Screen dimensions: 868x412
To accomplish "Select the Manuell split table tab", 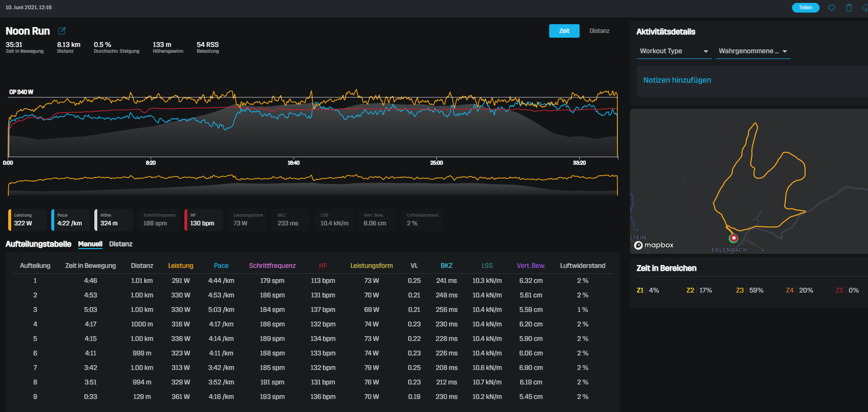I will pos(90,244).
